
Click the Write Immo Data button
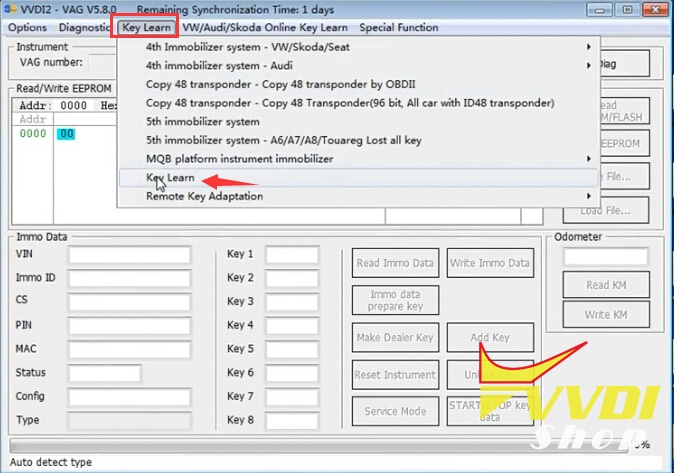(490, 263)
